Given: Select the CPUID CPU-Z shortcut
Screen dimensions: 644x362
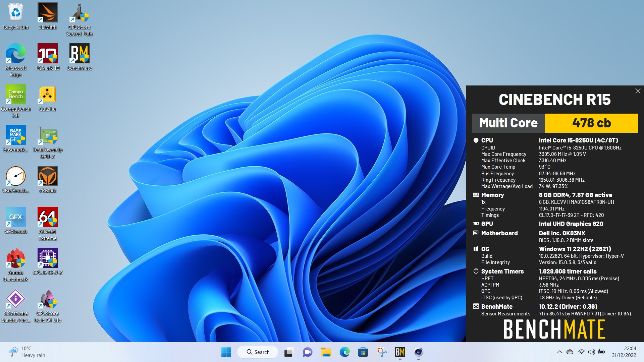Looking at the screenshot, I should (x=48, y=262).
